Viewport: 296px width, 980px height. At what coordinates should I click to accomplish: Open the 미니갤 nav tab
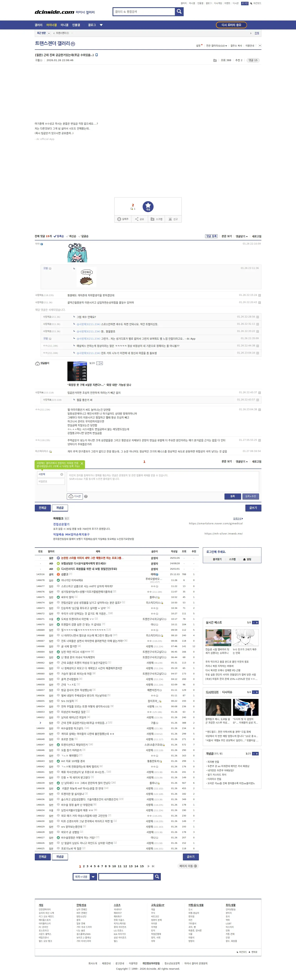[64, 25]
